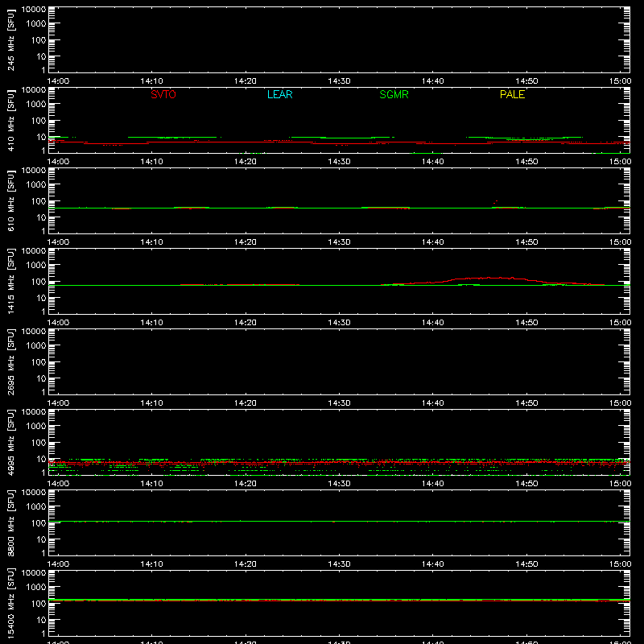644x644 pixels.
Task: Select the 410 MHz [SFU] axis title
Action: point(10,120)
